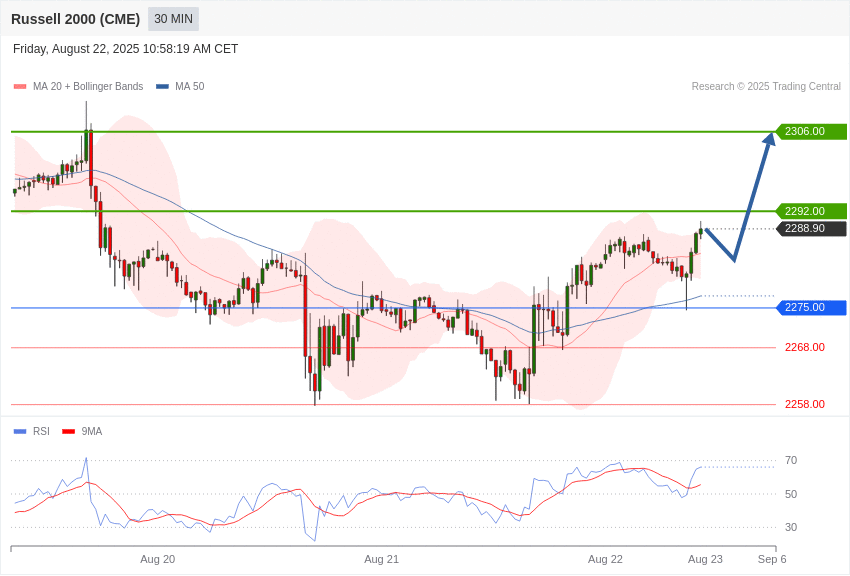850x576 pixels.
Task: Select the blue 2275.00 pivot price tag
Action: coord(811,308)
